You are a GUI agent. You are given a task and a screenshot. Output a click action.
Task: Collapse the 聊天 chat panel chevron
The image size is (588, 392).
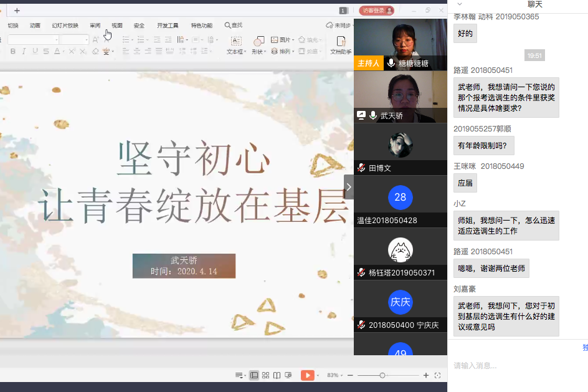click(x=459, y=5)
